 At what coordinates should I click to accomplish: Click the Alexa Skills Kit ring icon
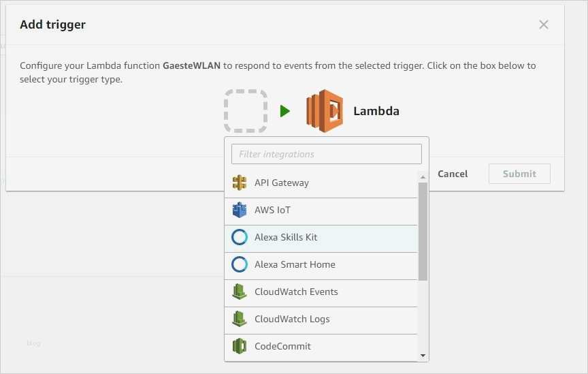coord(239,237)
